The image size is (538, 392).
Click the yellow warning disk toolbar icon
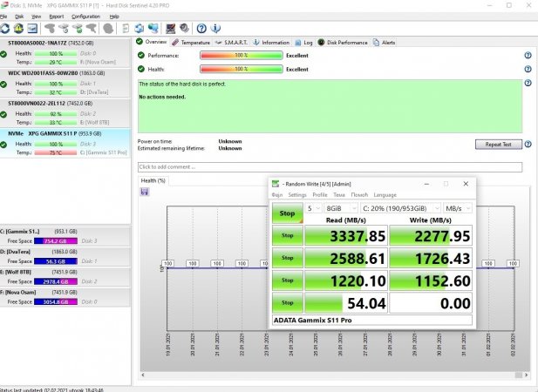pyautogui.click(x=18, y=29)
